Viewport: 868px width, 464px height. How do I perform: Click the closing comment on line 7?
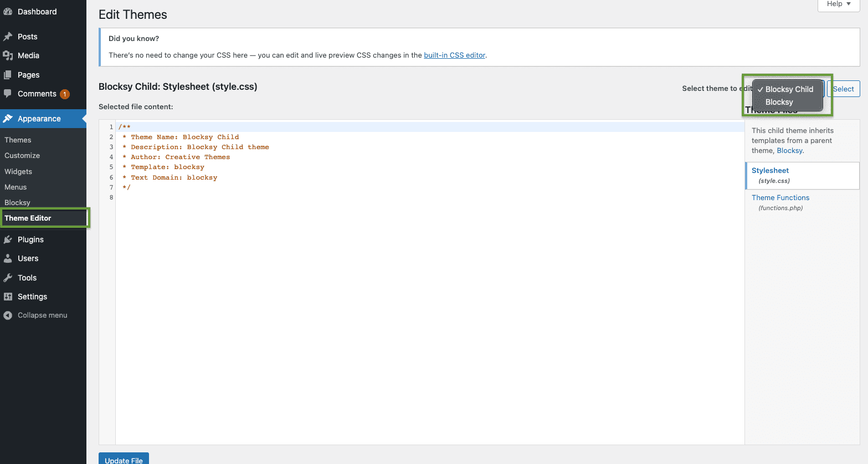(126, 187)
